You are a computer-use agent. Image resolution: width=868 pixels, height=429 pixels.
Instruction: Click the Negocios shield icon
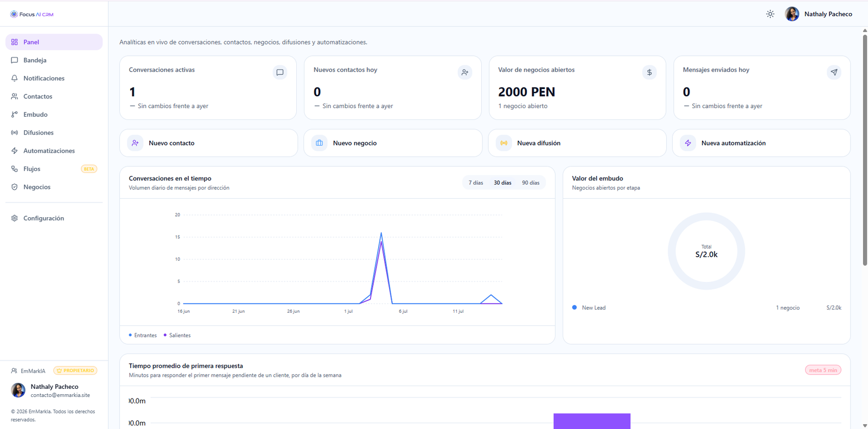tap(15, 187)
